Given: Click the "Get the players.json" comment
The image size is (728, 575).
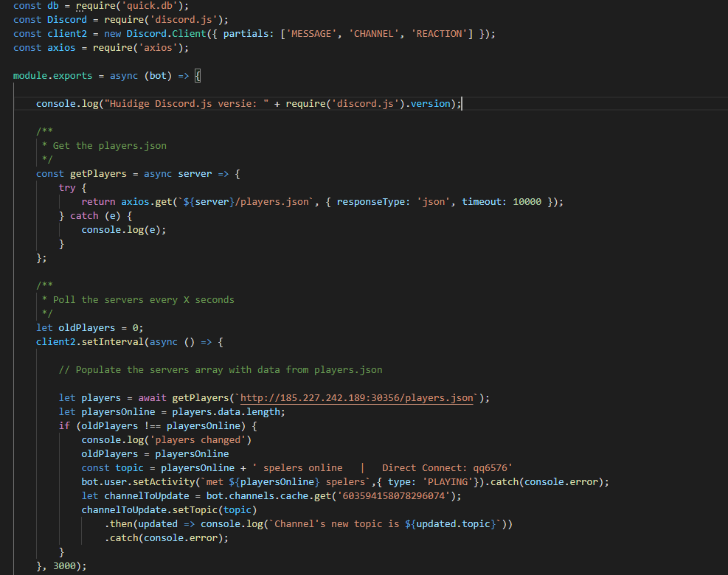Looking at the screenshot, I should [x=109, y=146].
